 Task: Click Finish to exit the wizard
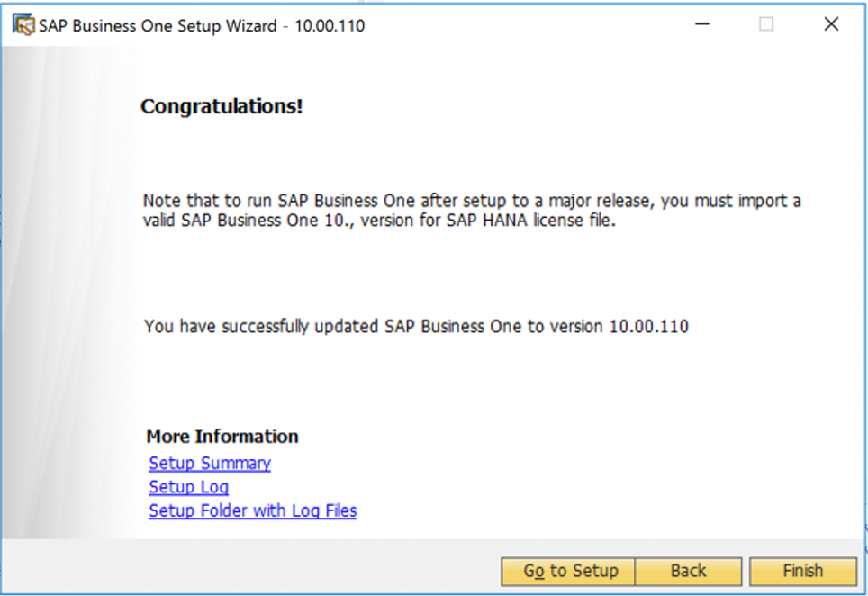coord(802,571)
